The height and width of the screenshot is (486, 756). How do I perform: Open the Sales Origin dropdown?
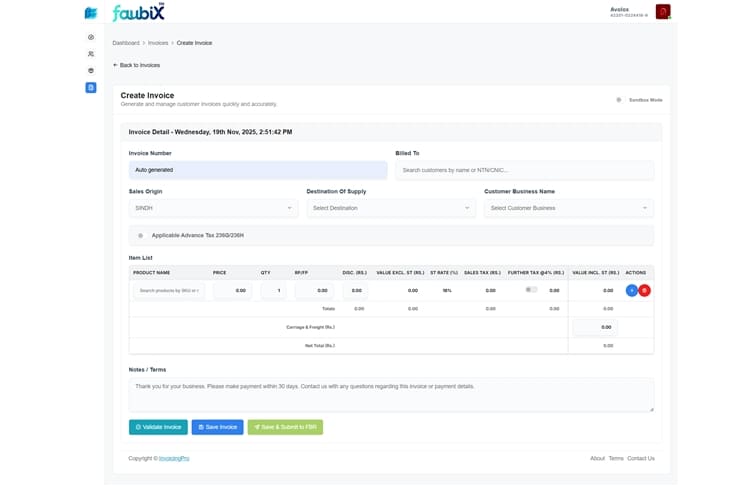click(213, 208)
